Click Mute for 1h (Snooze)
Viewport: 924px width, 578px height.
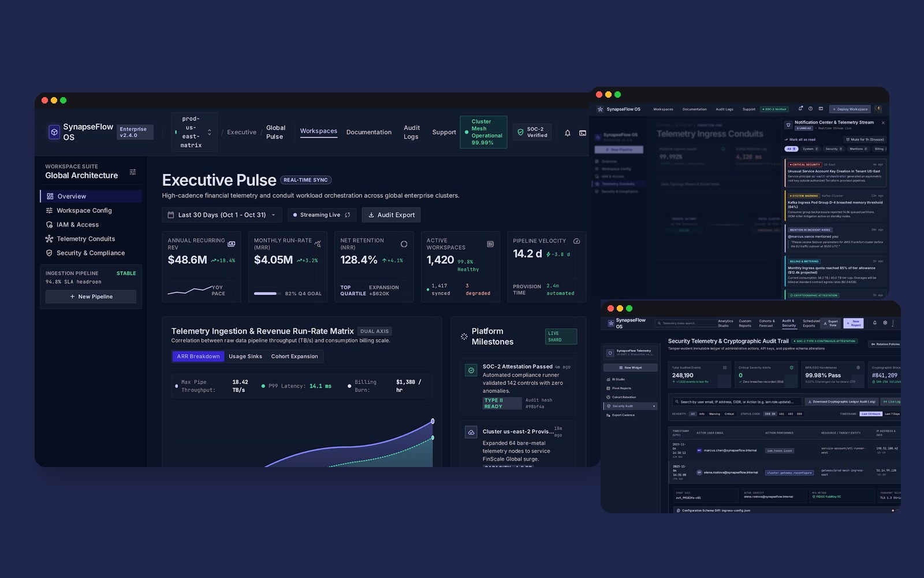865,139
